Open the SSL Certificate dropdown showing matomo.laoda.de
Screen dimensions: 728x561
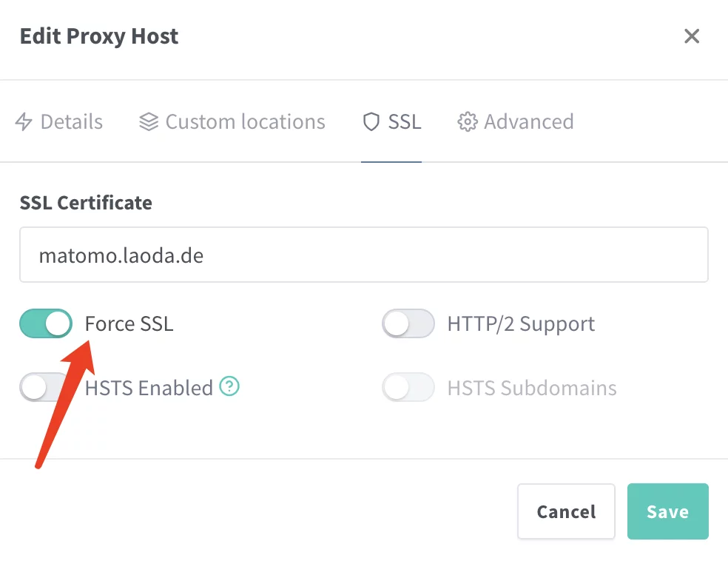click(x=363, y=255)
